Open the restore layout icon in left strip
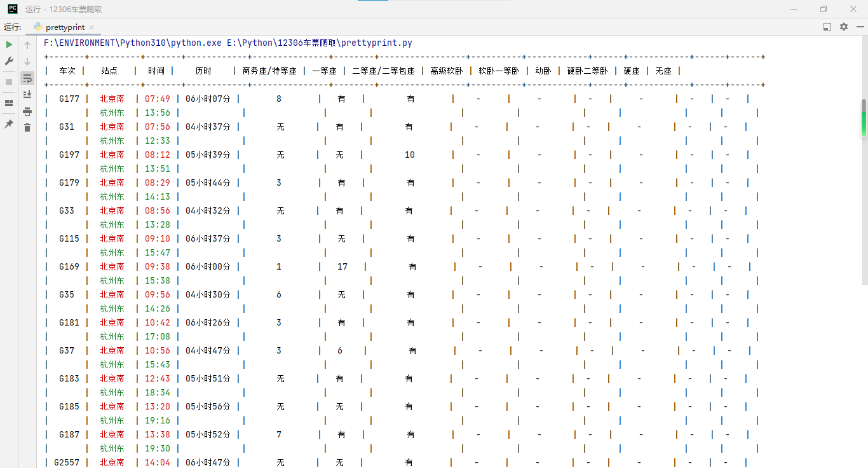The width and height of the screenshot is (868, 468). pos(9,103)
